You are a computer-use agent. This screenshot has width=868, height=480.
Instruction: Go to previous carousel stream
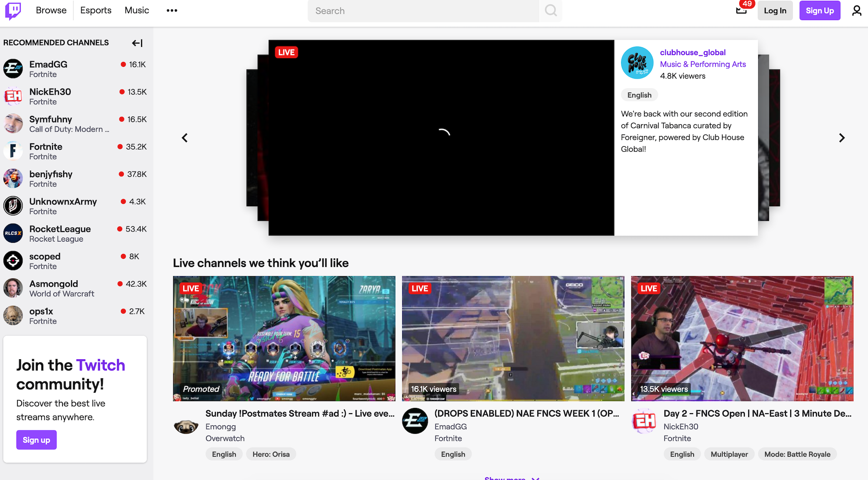coord(184,138)
